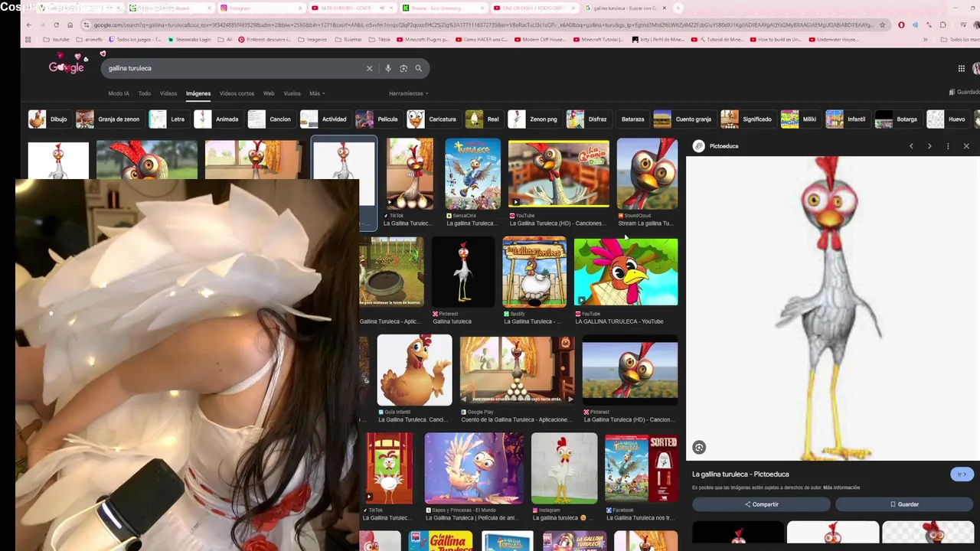This screenshot has width=980, height=551.
Task: Click the Pictoeduca source icon
Action: pos(698,146)
